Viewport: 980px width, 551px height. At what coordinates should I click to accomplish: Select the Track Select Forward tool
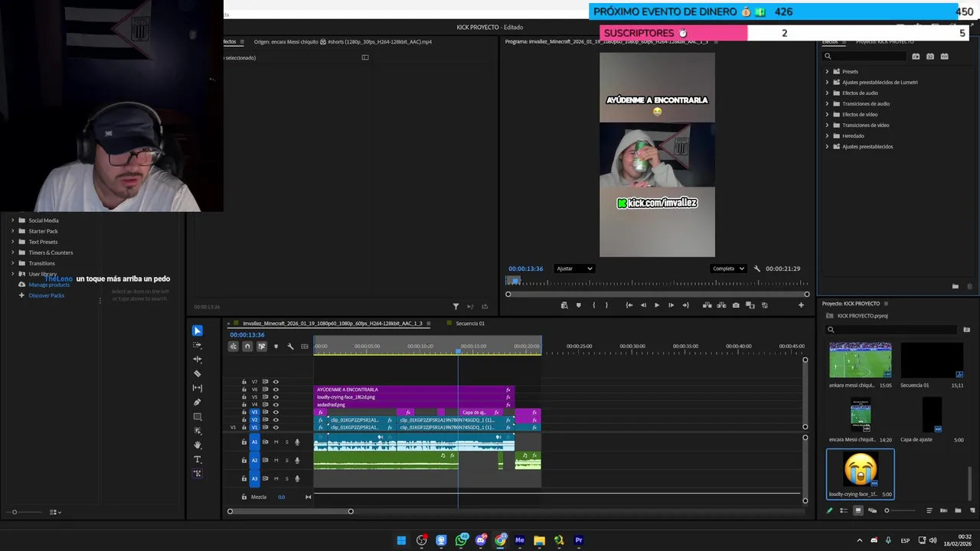tap(198, 345)
